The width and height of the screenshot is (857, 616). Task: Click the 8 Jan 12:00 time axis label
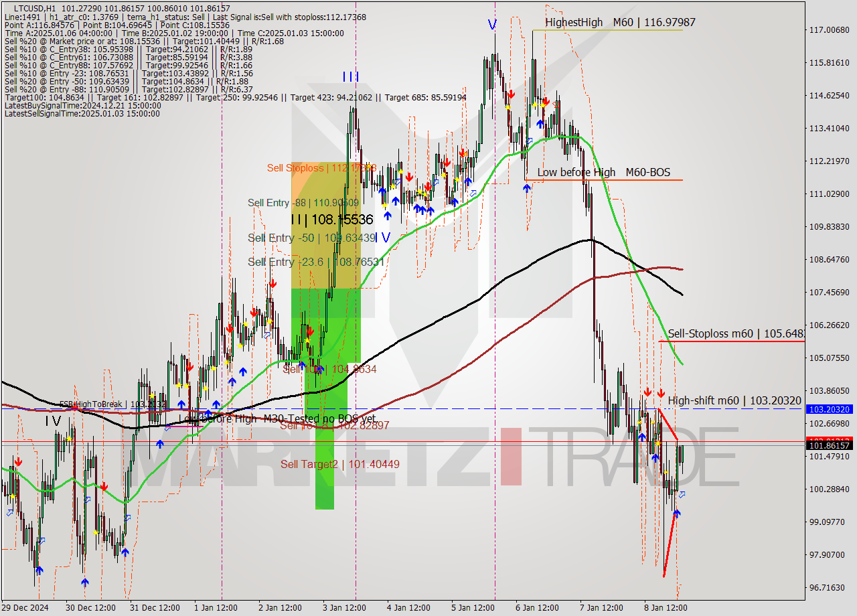tap(666, 607)
